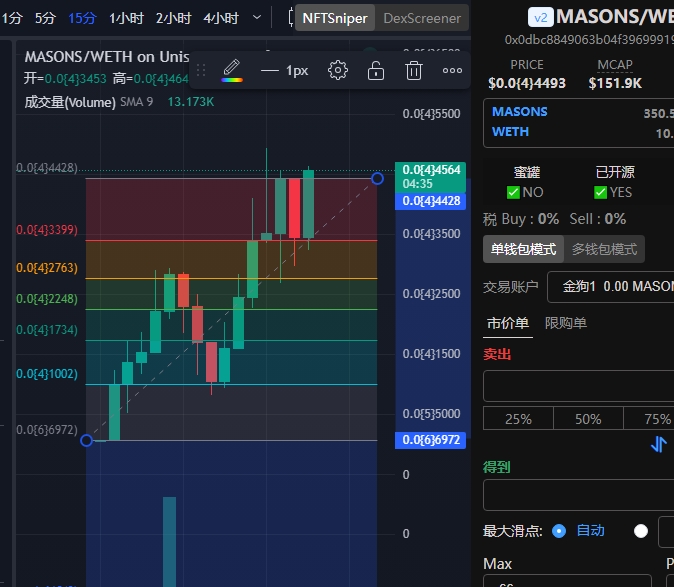Screen dimensions: 674x587
Task: Click the SMA 9 value 13.173K
Action: pyautogui.click(x=190, y=102)
